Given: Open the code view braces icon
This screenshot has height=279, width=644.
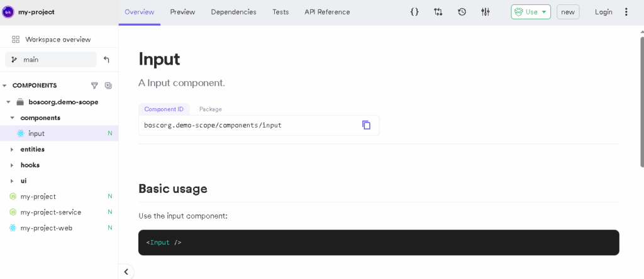Looking at the screenshot, I should [414, 12].
